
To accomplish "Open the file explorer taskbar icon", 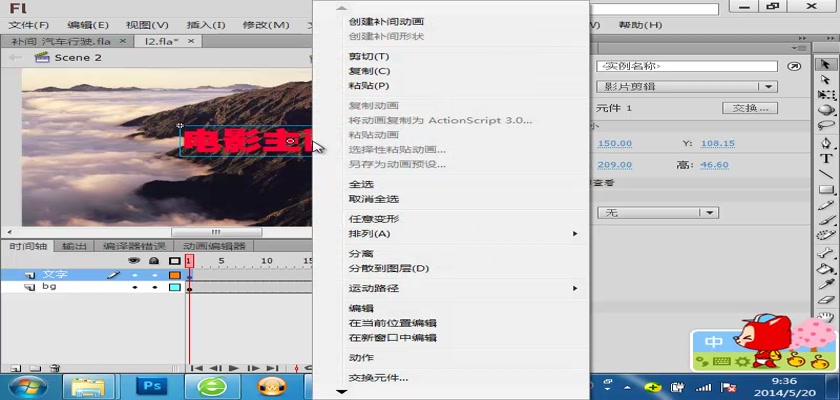I will pyautogui.click(x=88, y=386).
